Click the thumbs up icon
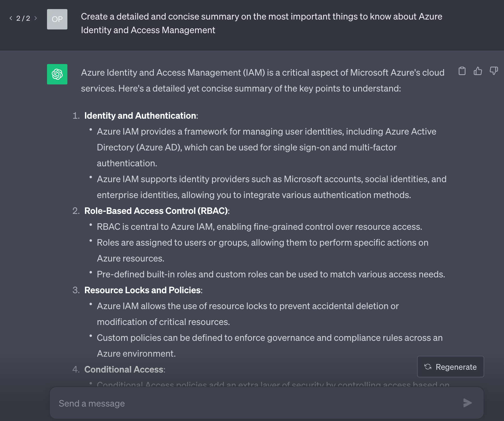The height and width of the screenshot is (421, 504). [478, 71]
